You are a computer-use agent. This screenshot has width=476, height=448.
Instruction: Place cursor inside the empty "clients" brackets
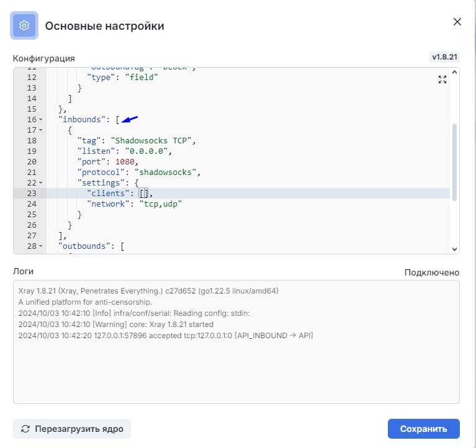click(144, 194)
